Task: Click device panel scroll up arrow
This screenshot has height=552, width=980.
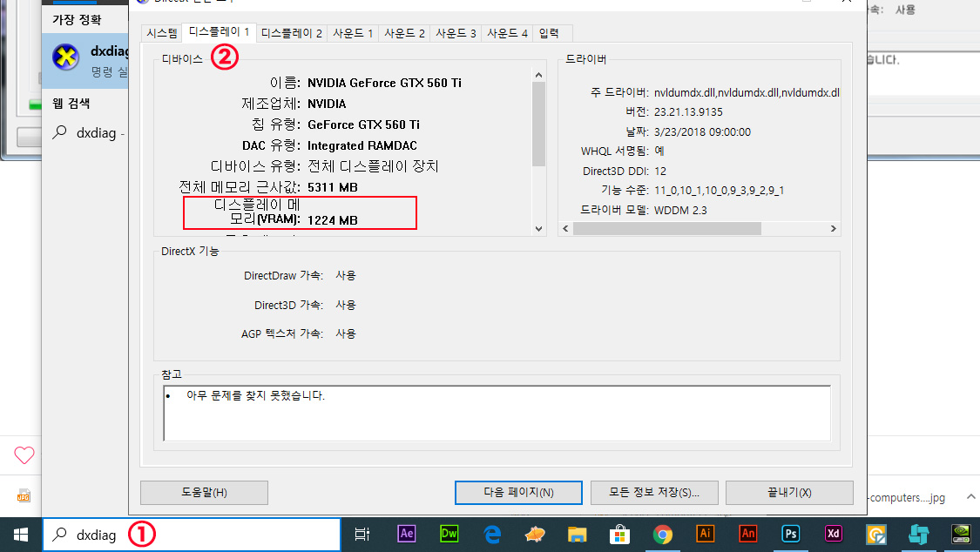Action: [x=538, y=75]
